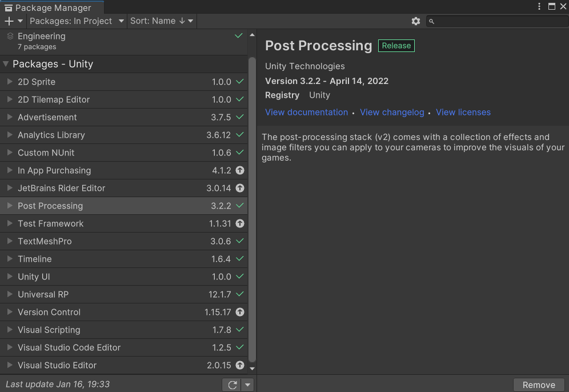Click the refresh package list button
This screenshot has width=569, height=392.
[x=233, y=385]
